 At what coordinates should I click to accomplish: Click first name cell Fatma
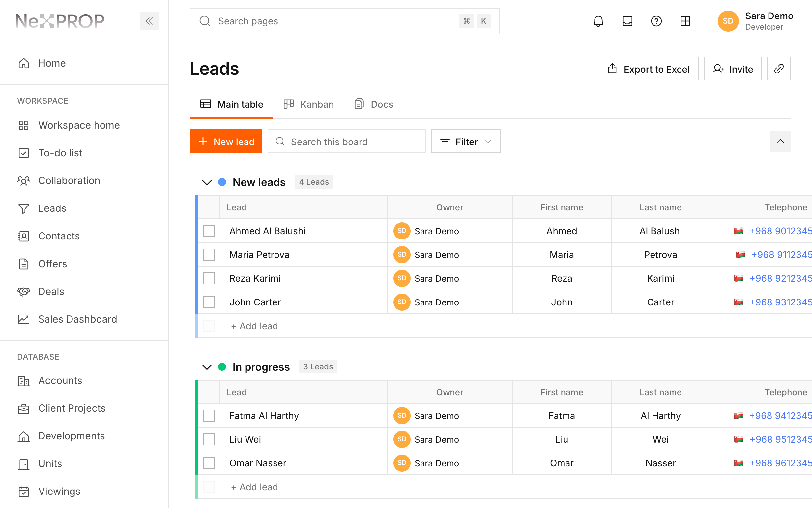click(562, 416)
